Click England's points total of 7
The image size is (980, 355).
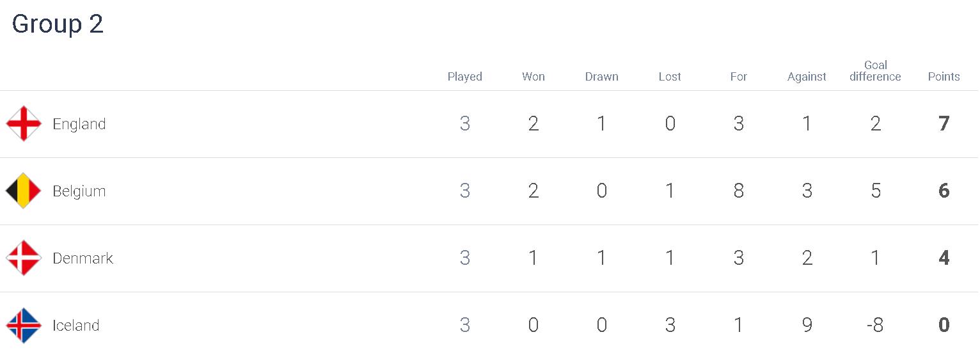pyautogui.click(x=944, y=123)
